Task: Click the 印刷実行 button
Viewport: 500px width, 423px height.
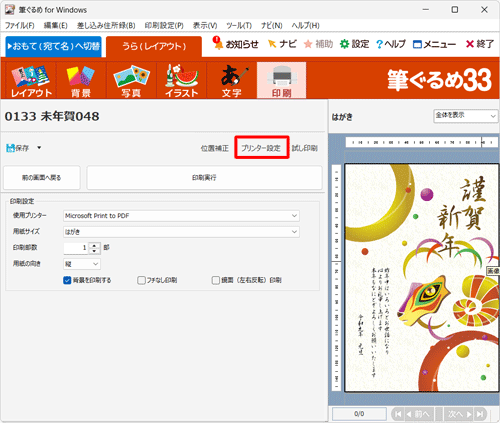Action: pos(204,178)
